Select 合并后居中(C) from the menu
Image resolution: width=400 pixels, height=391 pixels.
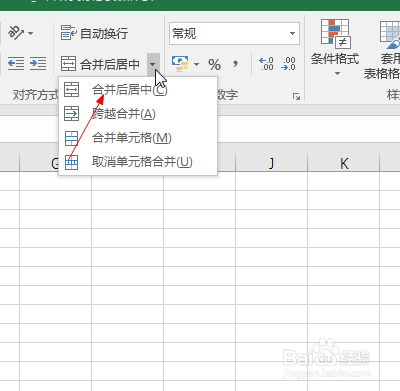coord(138,90)
